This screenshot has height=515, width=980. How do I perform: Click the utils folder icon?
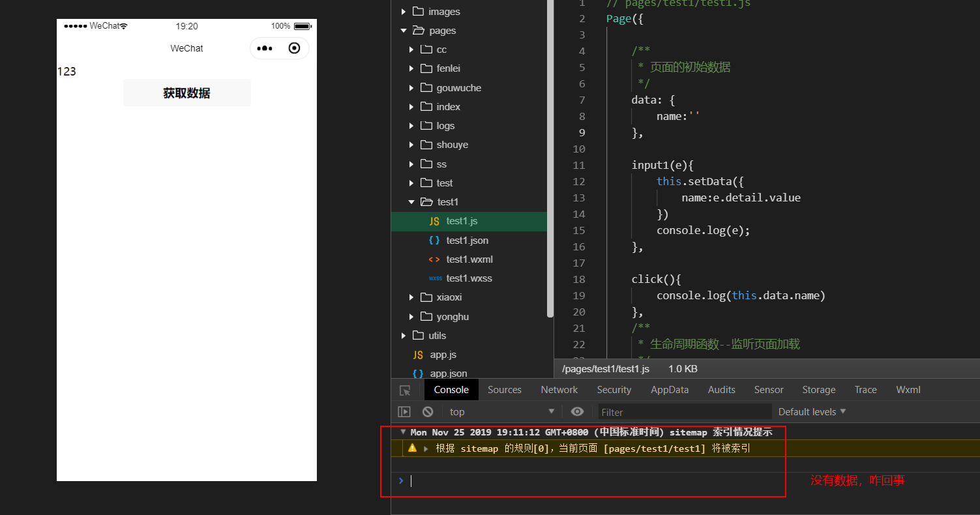point(418,336)
